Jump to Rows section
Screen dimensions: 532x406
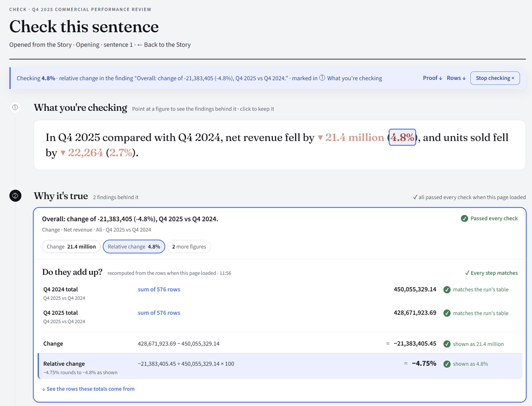tap(456, 78)
